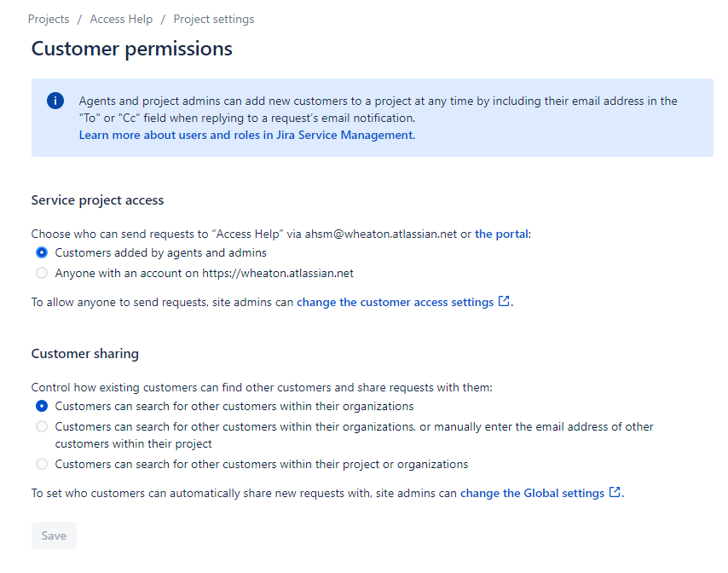Viewport: 728px width, 573px height.
Task: Click the Service project access heading
Action: click(x=97, y=200)
